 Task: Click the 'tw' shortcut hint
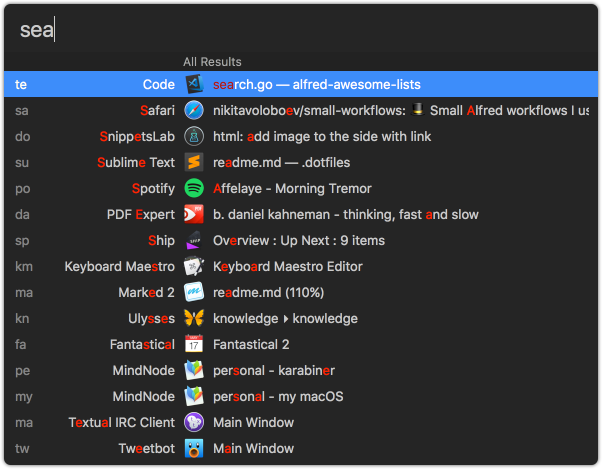[x=22, y=449]
